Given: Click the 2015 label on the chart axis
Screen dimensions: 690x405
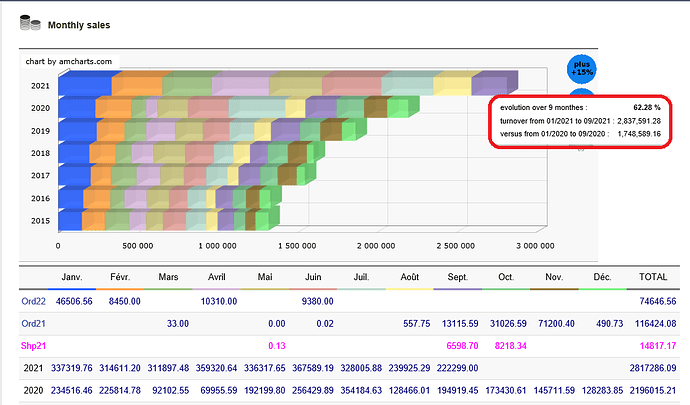Looking at the screenshot, I should (40, 221).
